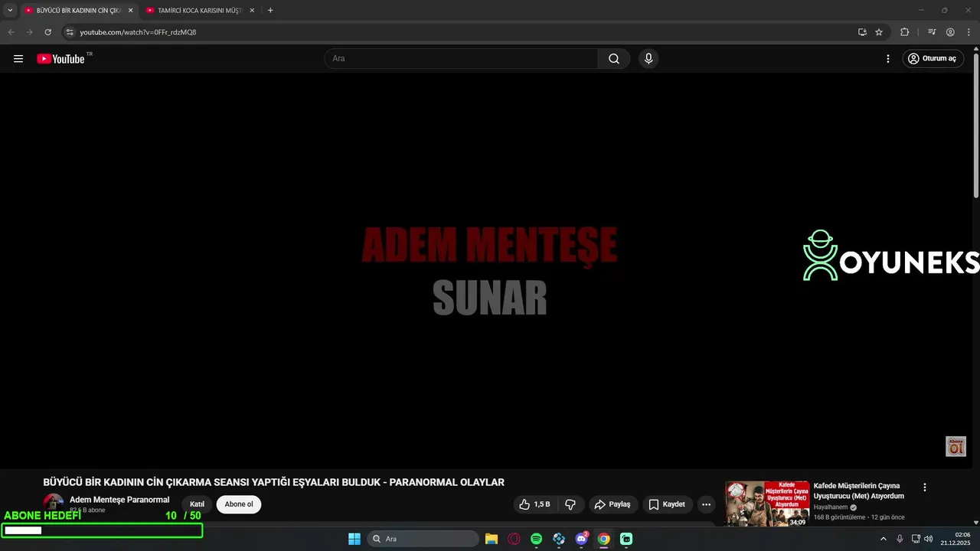Image resolution: width=980 pixels, height=551 pixels.
Task: Install app icon in address bar
Action: pos(862,32)
